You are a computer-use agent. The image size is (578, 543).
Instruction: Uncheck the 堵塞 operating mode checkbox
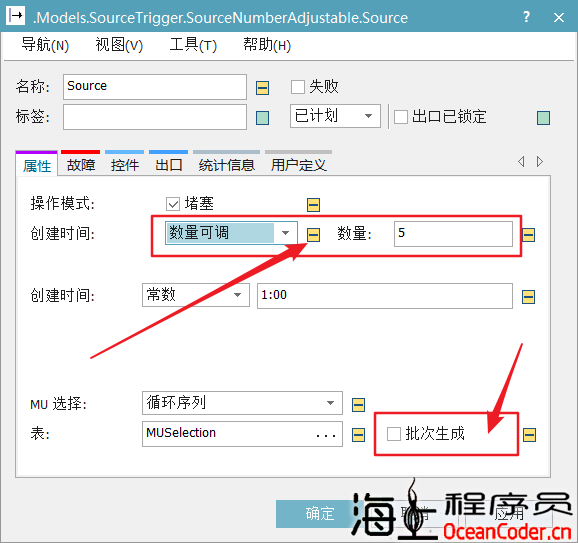(173, 204)
